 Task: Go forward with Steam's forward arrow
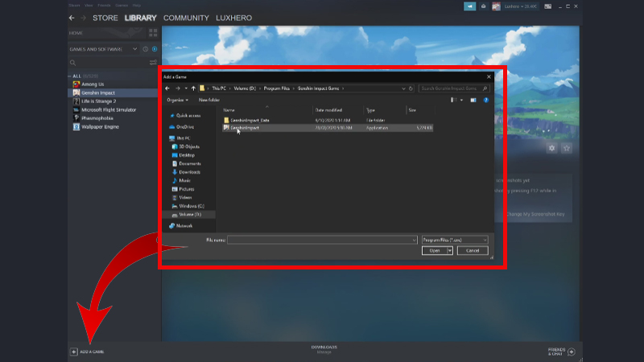coord(84,18)
